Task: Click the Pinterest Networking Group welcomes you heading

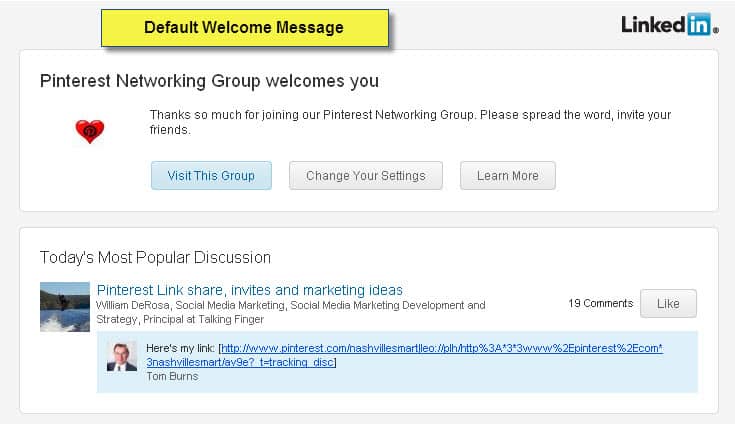Action: click(x=209, y=81)
